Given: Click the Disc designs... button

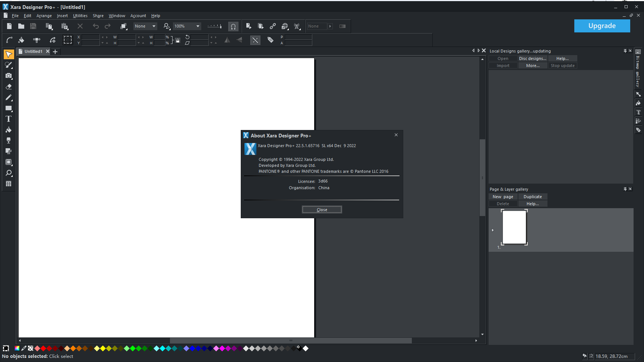Looking at the screenshot, I should click(x=533, y=58).
